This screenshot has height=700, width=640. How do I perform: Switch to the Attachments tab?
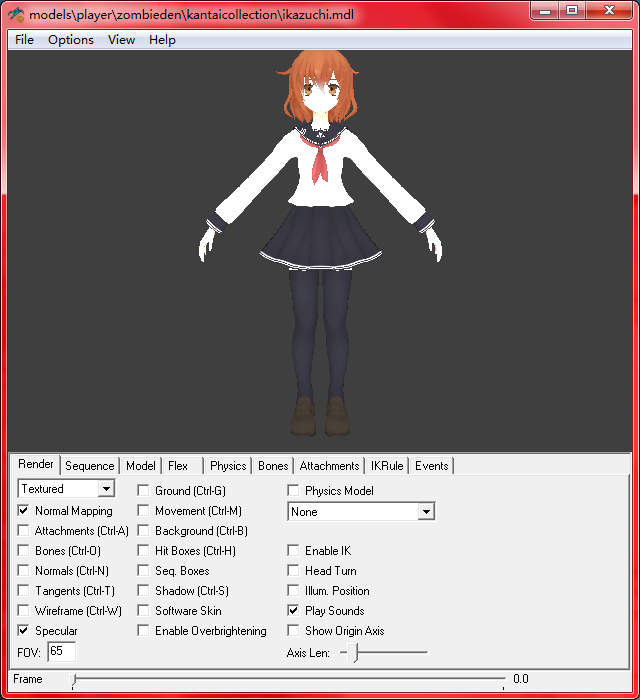pos(329,466)
